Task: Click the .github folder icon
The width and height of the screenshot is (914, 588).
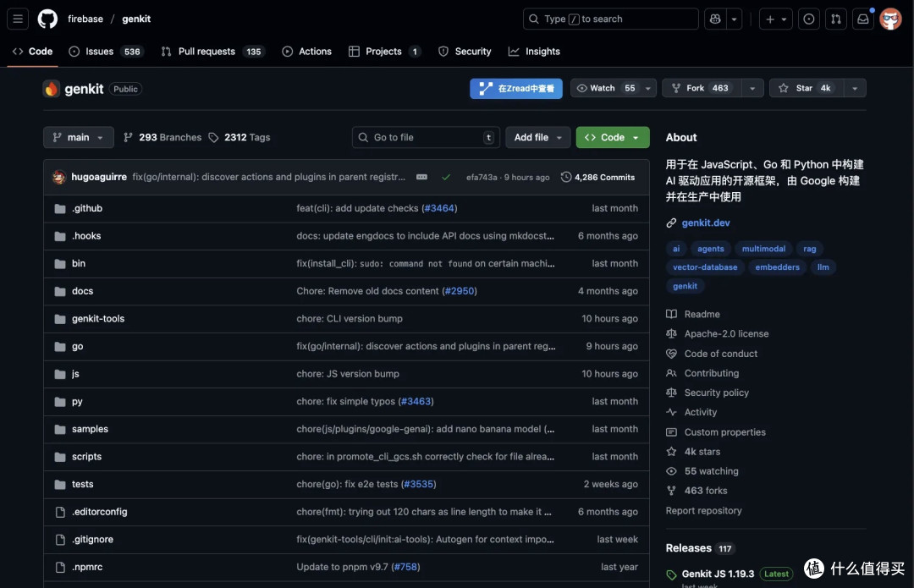Action: tap(60, 208)
